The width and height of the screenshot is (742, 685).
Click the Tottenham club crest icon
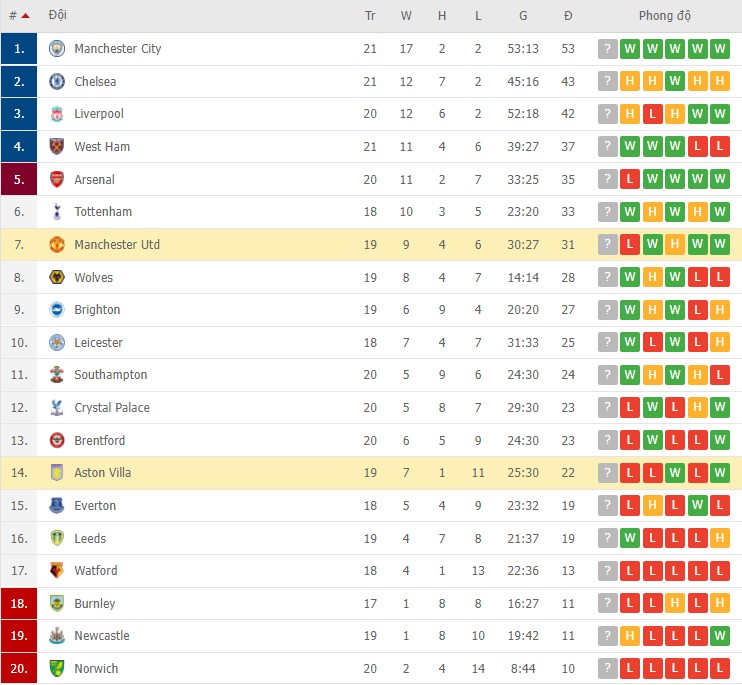57,212
